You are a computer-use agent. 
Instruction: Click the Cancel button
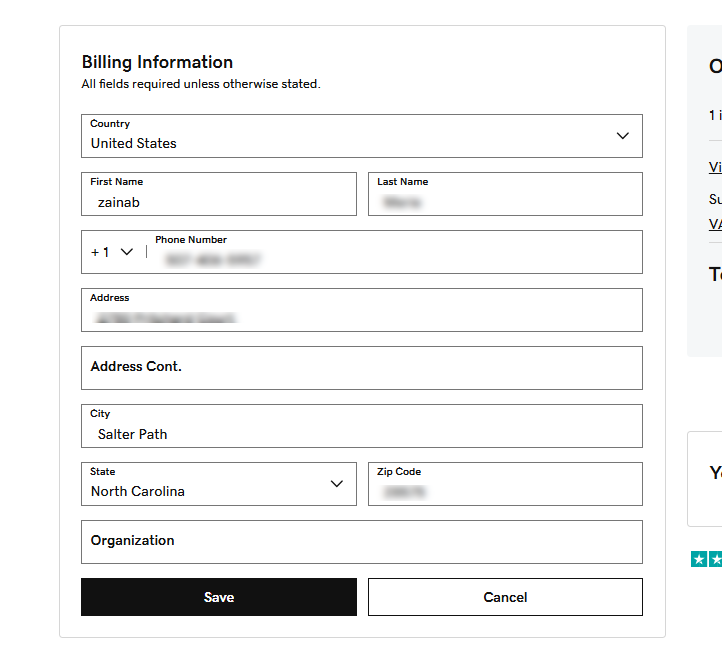pyautogui.click(x=505, y=597)
